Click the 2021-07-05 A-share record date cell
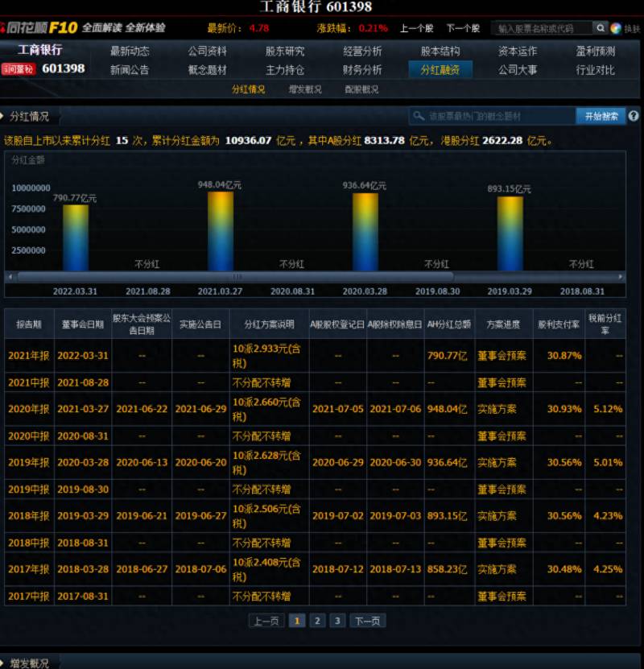 [x=338, y=409]
